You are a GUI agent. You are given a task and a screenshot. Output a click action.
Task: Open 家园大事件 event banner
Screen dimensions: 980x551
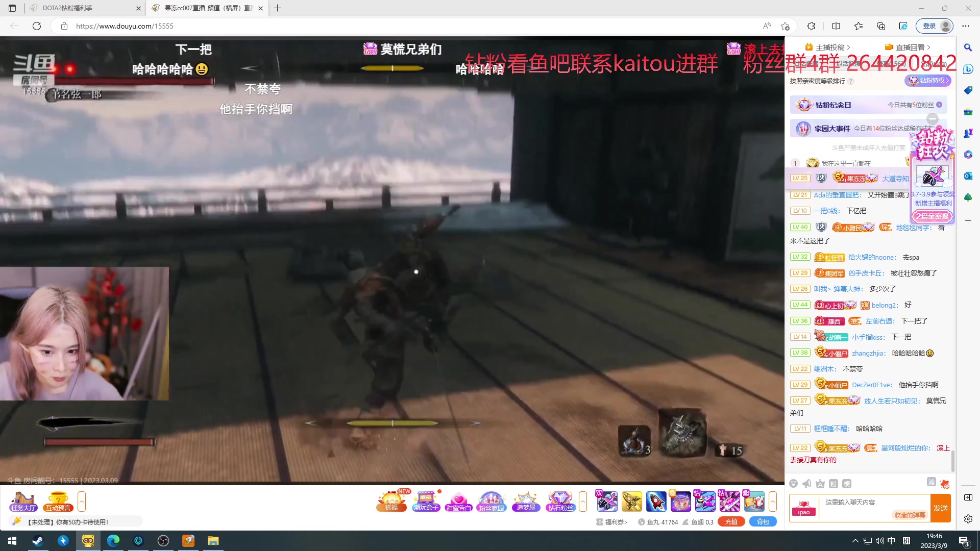pyautogui.click(x=868, y=129)
